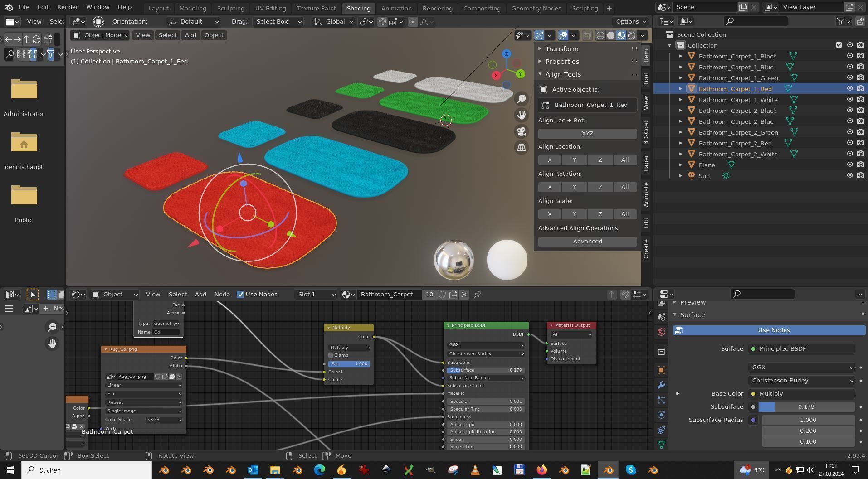The image size is (868, 479).
Task: Expand Bathroom_Carpet_2_Green in outliner
Action: click(680, 132)
